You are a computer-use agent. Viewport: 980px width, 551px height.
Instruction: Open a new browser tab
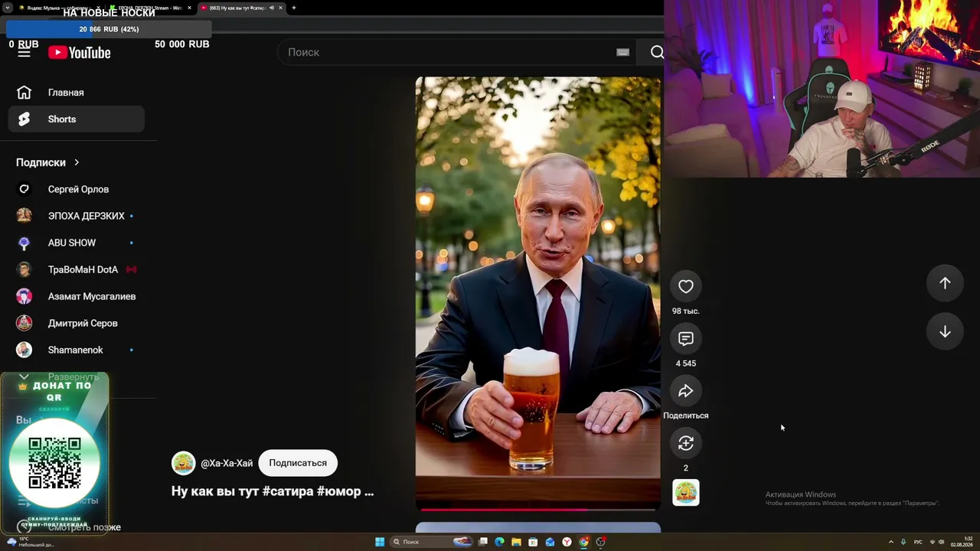click(294, 8)
